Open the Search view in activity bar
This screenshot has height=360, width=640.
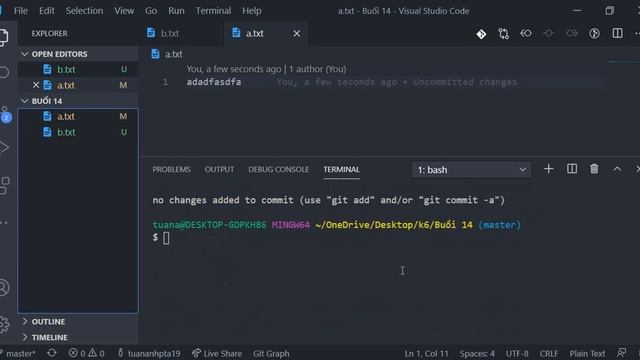pyautogui.click(x=4, y=72)
